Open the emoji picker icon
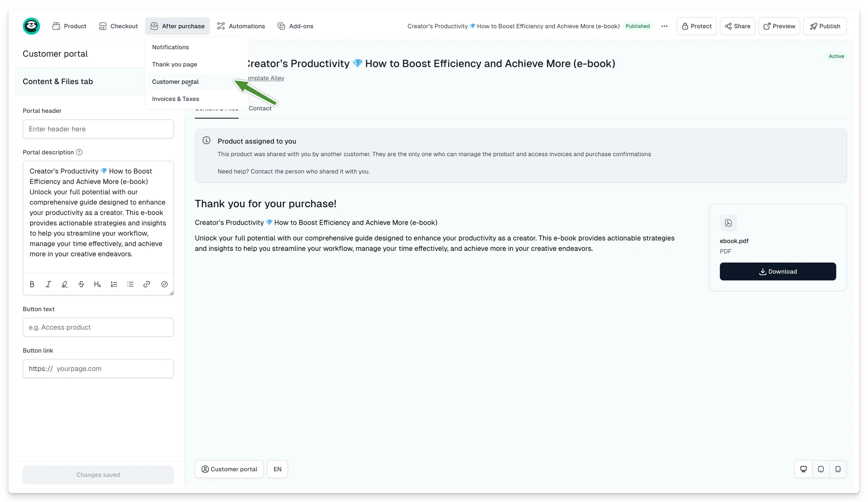Screen dimensions: 868x502 pos(165,284)
